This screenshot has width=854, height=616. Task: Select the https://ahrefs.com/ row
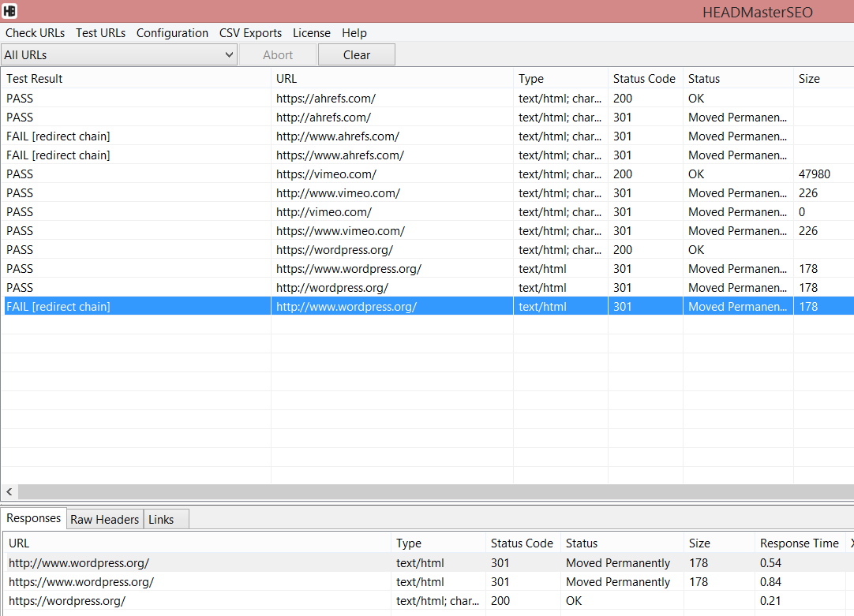[428, 99]
